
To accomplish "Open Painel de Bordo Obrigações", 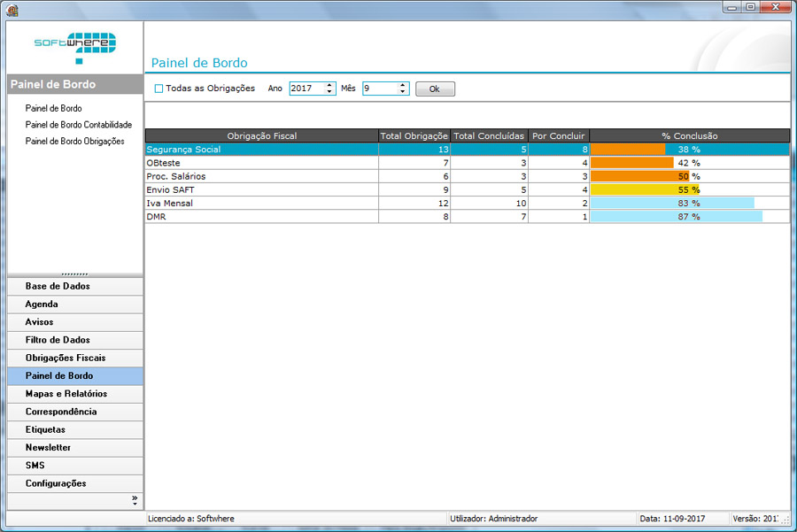I will point(74,141).
